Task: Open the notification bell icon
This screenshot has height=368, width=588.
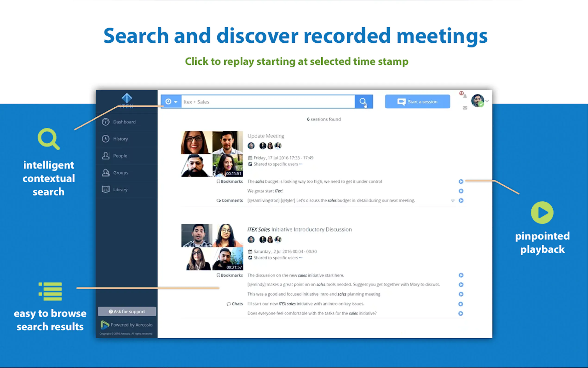Action: tap(465, 96)
